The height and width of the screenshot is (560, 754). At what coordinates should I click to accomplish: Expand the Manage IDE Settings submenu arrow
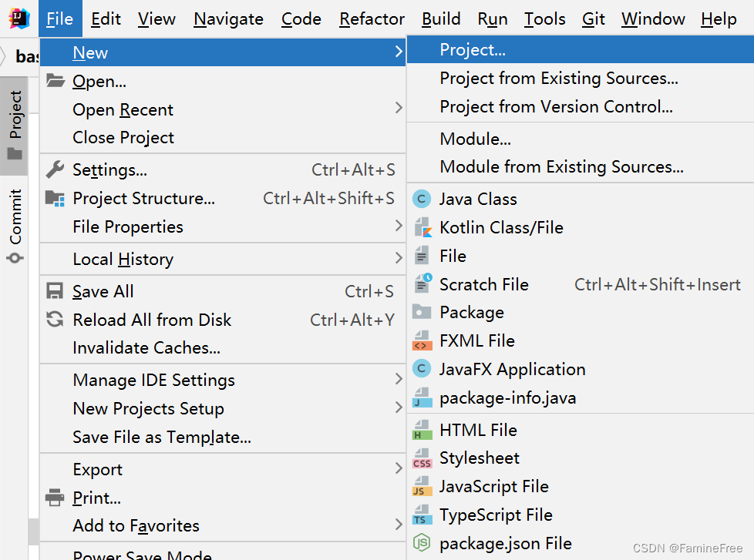398,379
